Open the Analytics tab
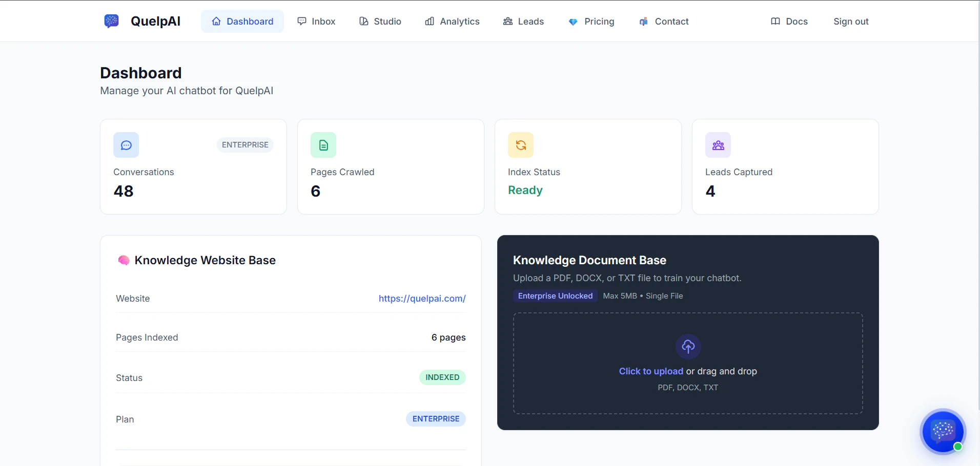980x466 pixels. point(452,22)
